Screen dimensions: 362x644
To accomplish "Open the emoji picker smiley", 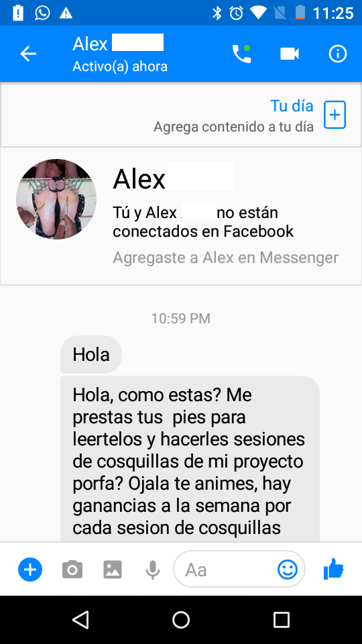I will 288,570.
